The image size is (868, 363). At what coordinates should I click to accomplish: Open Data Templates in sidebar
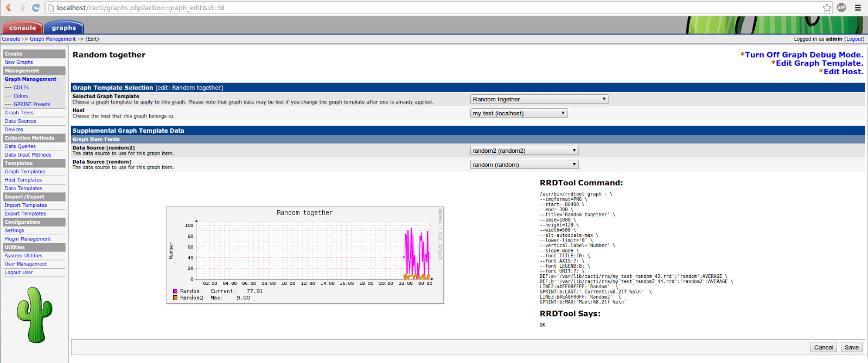23,189
